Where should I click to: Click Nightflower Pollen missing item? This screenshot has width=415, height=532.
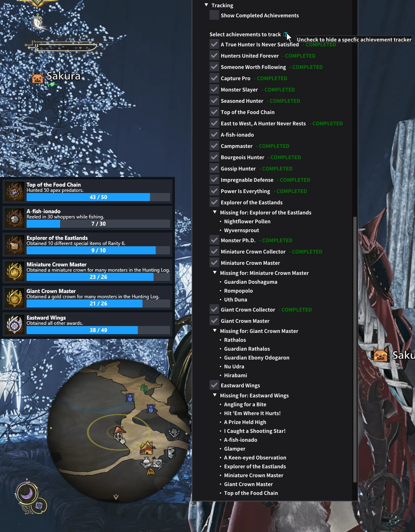tap(247, 221)
